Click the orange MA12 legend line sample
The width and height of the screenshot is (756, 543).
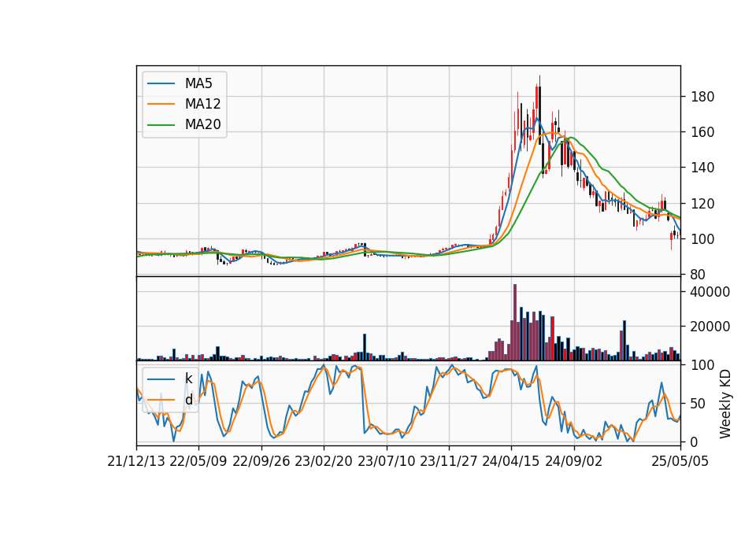click(x=161, y=104)
